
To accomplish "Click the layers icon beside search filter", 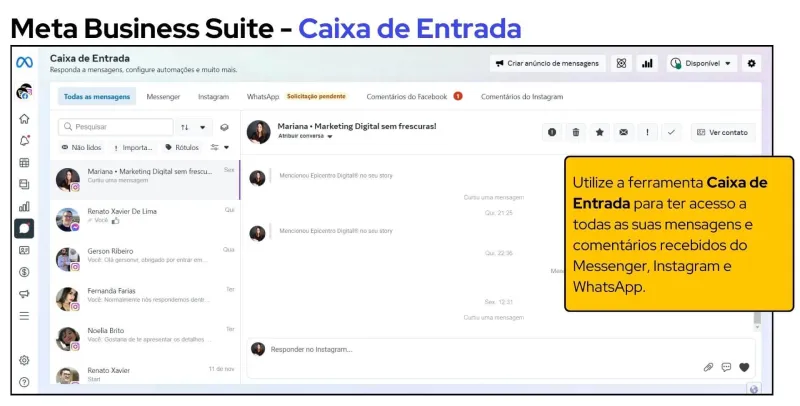I will [x=224, y=127].
